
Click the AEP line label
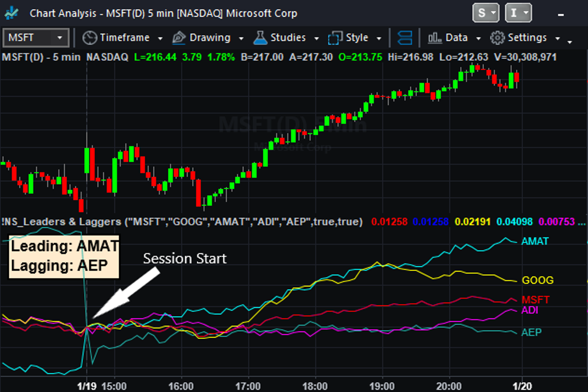tap(531, 332)
